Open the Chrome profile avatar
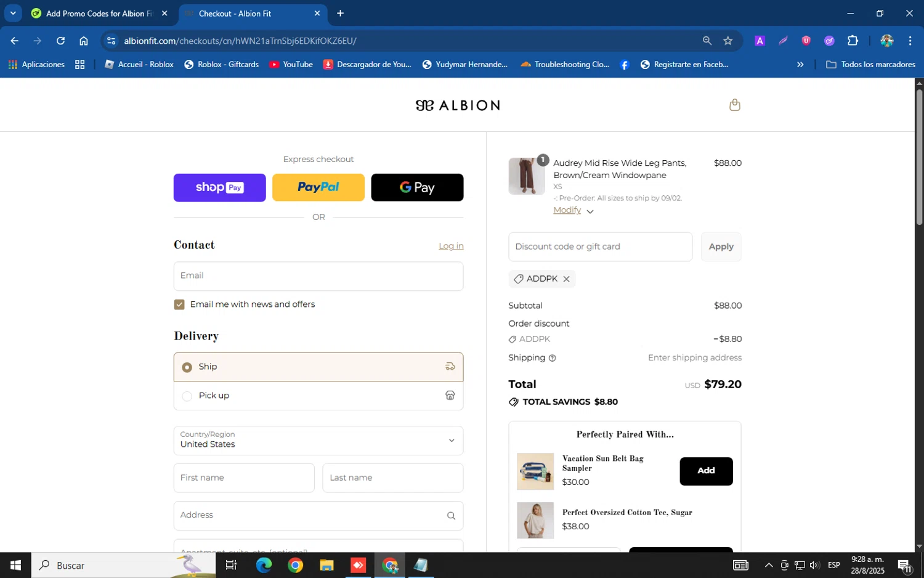This screenshot has width=924, height=578. point(886,41)
